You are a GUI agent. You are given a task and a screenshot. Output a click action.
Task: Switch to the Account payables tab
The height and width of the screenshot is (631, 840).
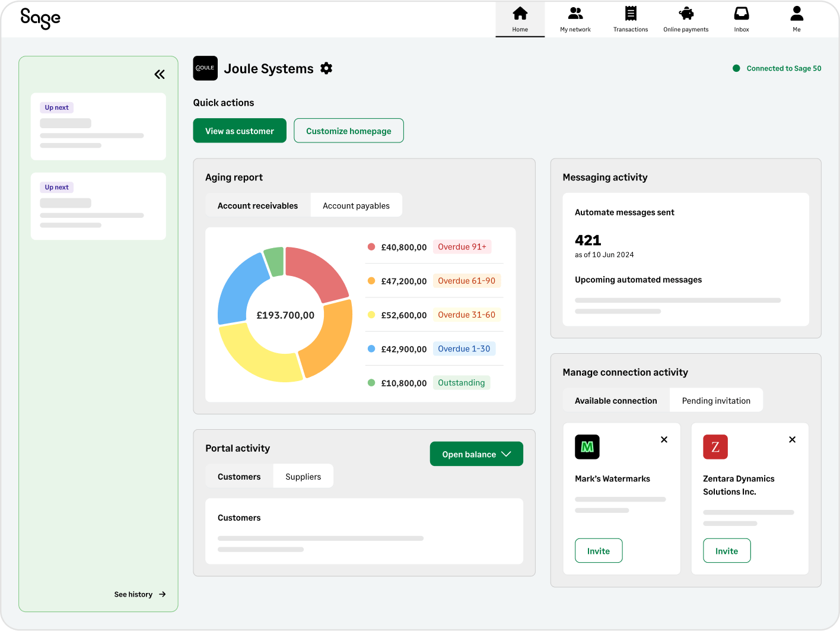coord(356,205)
